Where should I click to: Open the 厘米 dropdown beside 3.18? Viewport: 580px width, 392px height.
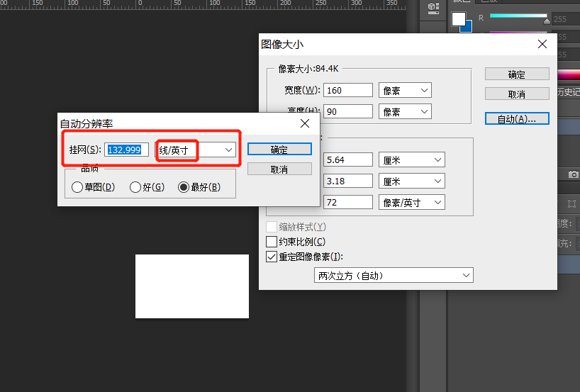pyautogui.click(x=412, y=181)
